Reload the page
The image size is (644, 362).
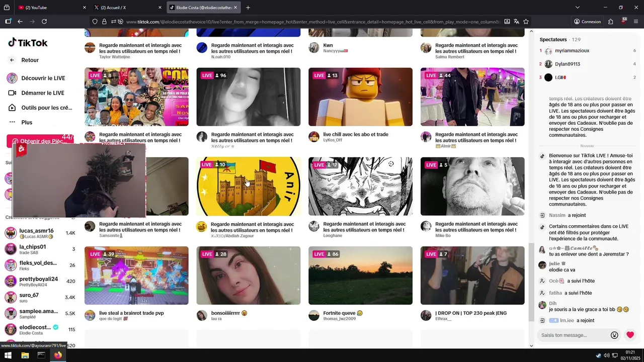[44, 22]
